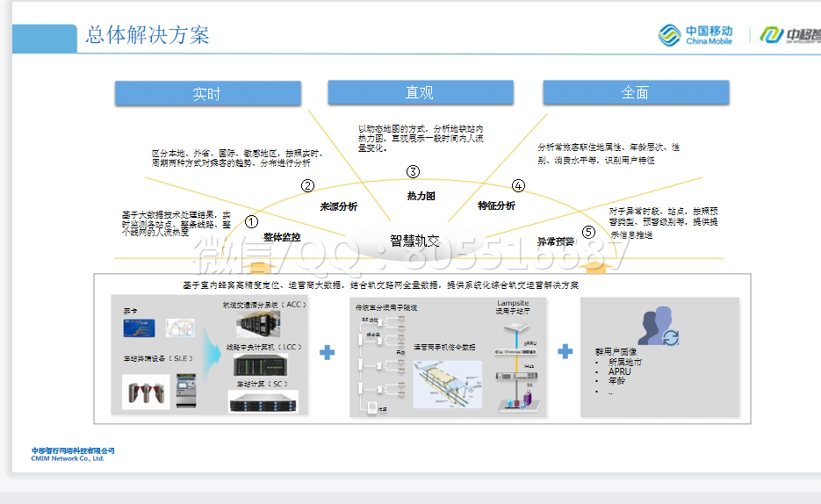Image resolution: width=821 pixels, height=504 pixels.
Task: Click the CMIM Network Co., Ltd. footer text
Action: pos(68,458)
